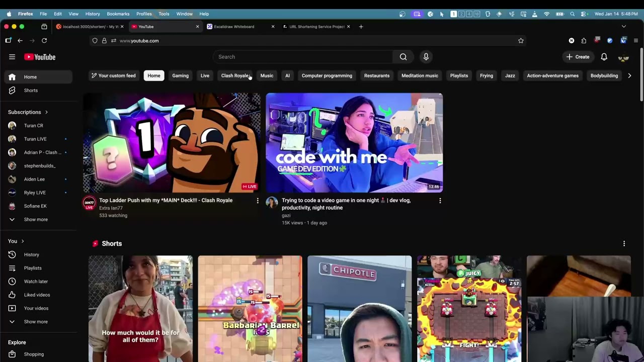
Task: Select the Meditation music chip
Action: pyautogui.click(x=420, y=76)
